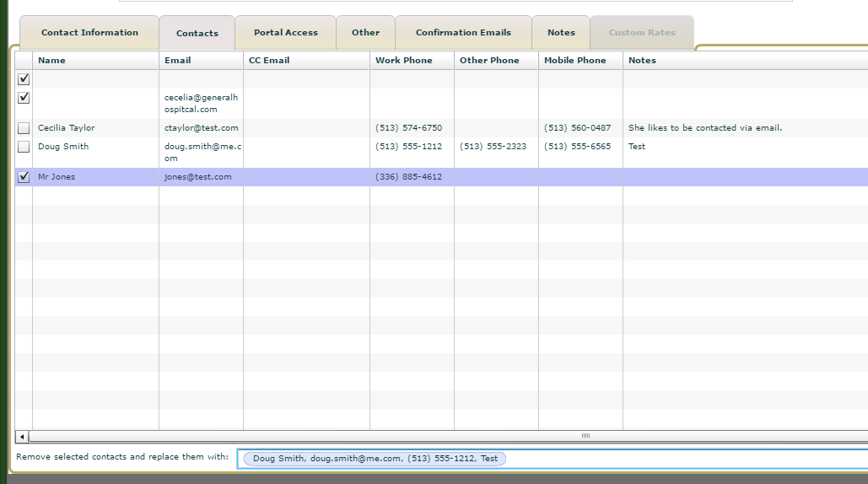This screenshot has width=868, height=484.
Task: Check the Cecilia Taylor row checkbox
Action: 24,128
